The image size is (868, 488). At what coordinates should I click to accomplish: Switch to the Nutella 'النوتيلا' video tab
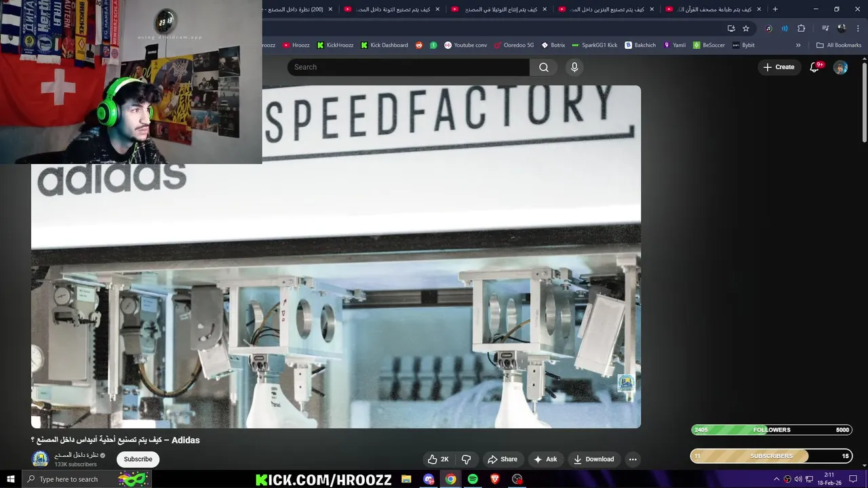pos(499,9)
